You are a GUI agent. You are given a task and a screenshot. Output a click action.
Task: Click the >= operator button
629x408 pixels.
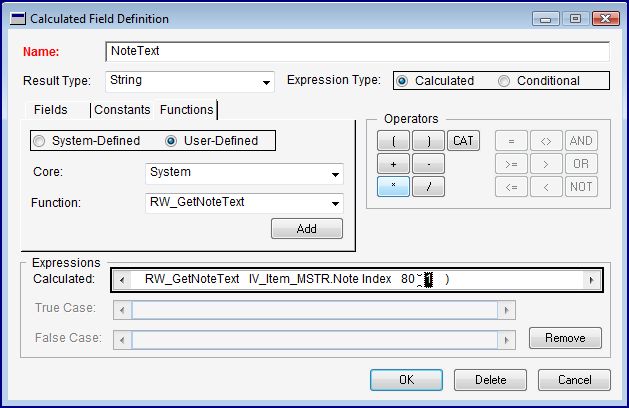[511, 164]
